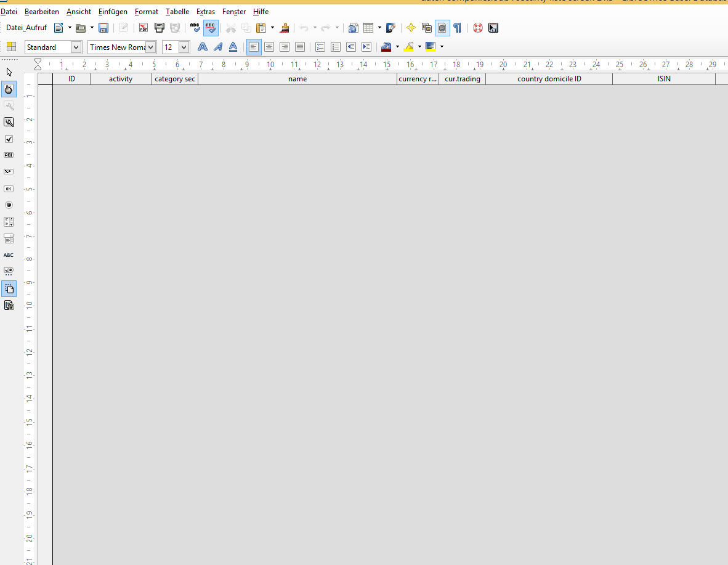The width and height of the screenshot is (728, 565).
Task: Click the 'country domicile ID' column header
Action: tap(549, 79)
